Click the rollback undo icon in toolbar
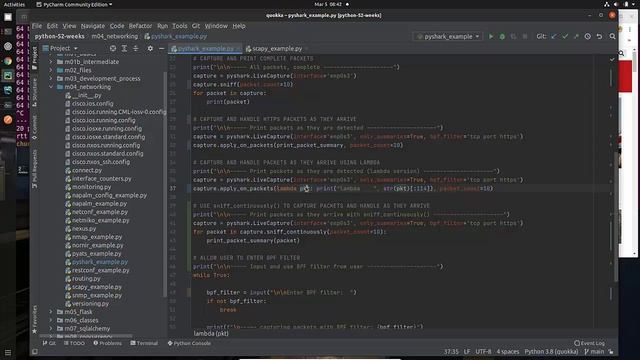640x360 pixels. [599, 36]
